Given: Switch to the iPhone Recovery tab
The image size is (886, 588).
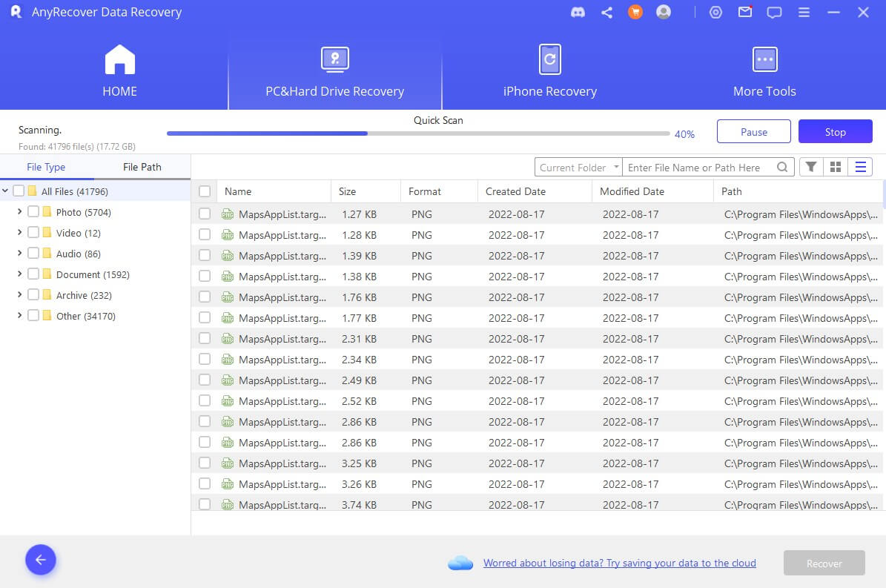Looking at the screenshot, I should pyautogui.click(x=549, y=70).
